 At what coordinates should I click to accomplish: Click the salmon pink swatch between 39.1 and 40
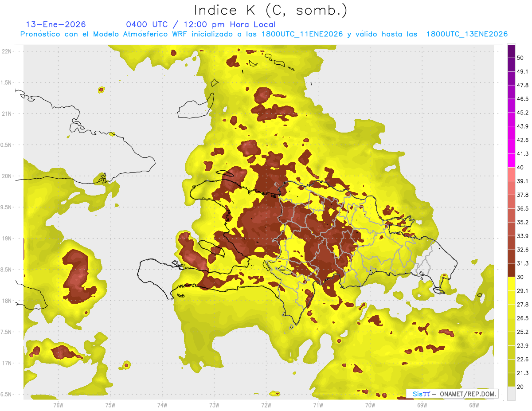[x=511, y=174]
